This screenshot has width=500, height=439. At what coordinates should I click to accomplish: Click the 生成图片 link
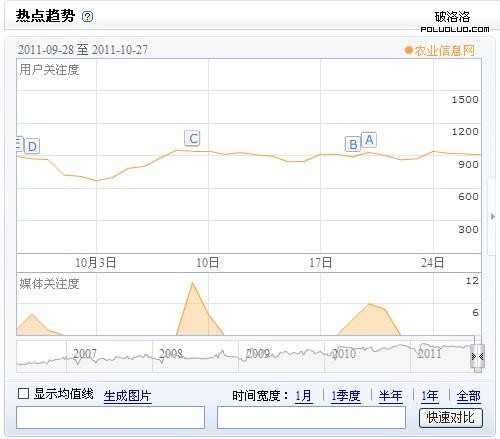pos(127,396)
